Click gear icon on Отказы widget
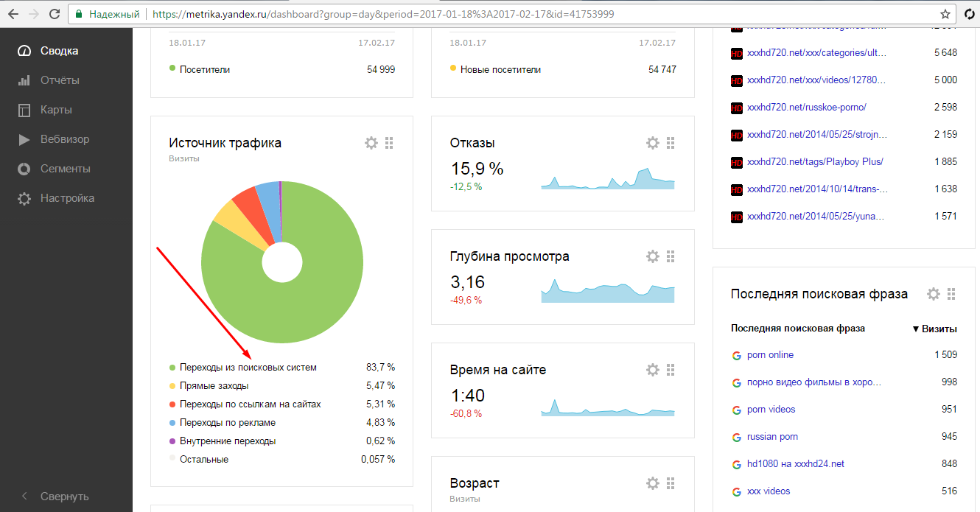This screenshot has width=980, height=512. pos(652,143)
